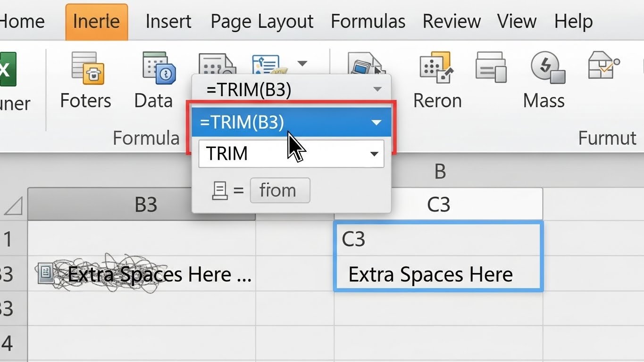This screenshot has height=362, width=644.
Task: Expand the TRIM combo box
Action: [x=374, y=154]
